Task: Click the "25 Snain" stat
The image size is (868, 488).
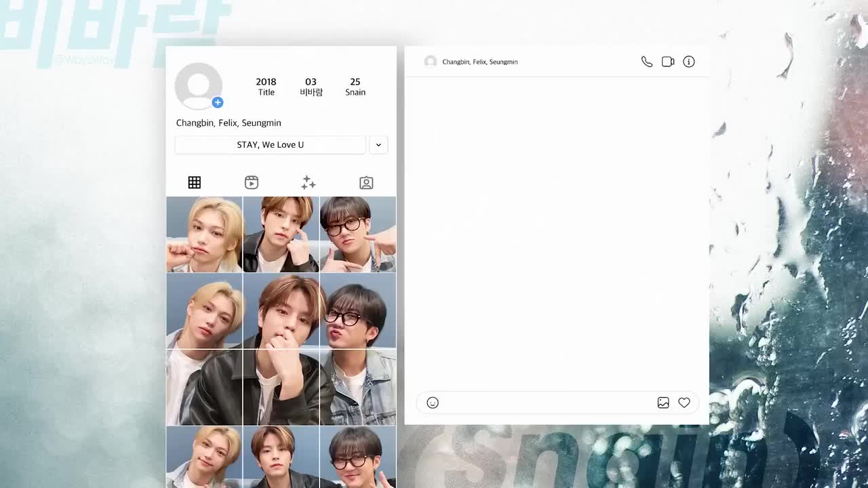Action: tap(355, 87)
